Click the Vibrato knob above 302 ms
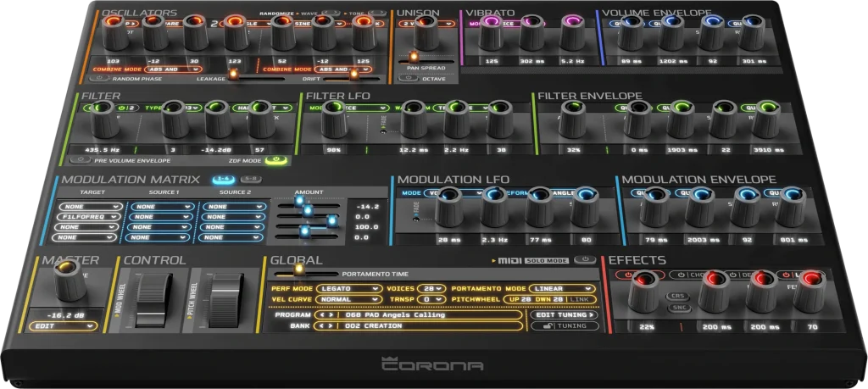Viewport: 868px width, 389px height. click(531, 32)
